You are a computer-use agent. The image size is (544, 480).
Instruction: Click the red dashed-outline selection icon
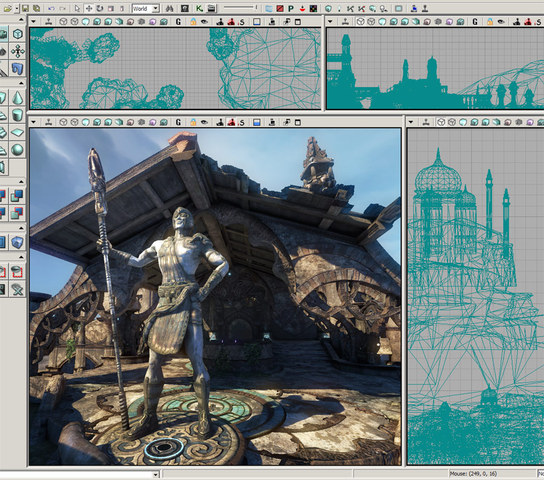tap(17, 272)
